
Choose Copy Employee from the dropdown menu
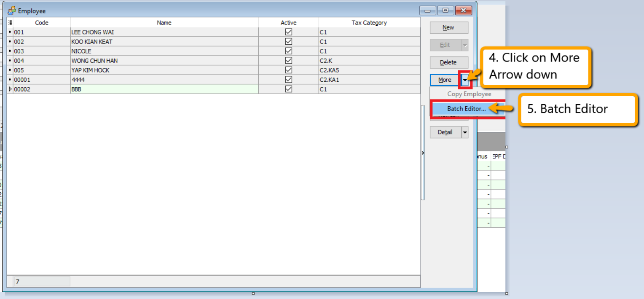(469, 94)
